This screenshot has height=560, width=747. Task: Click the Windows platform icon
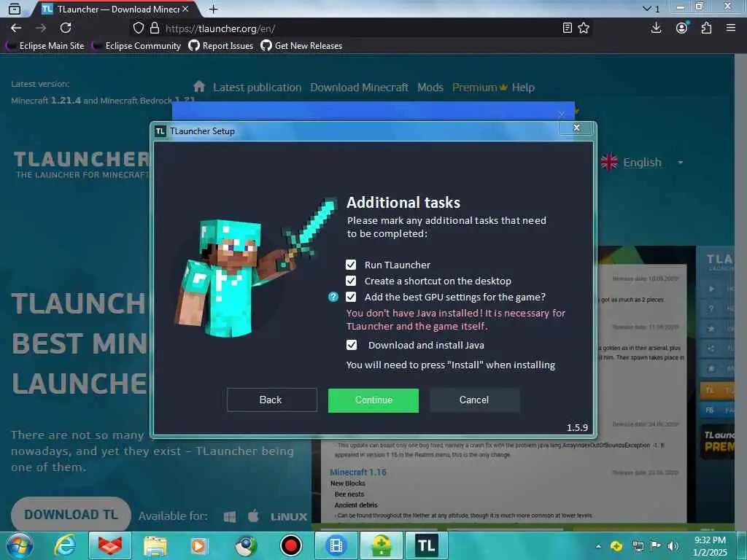(x=230, y=517)
